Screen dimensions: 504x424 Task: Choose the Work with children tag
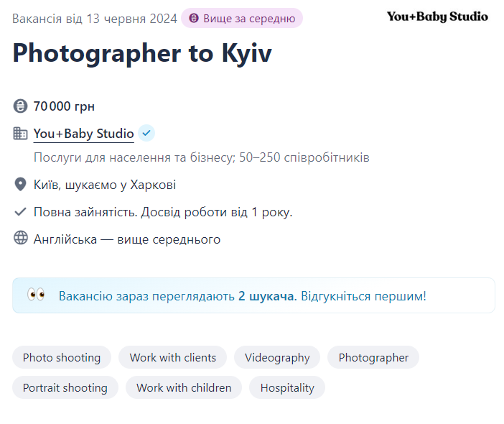pos(184,388)
